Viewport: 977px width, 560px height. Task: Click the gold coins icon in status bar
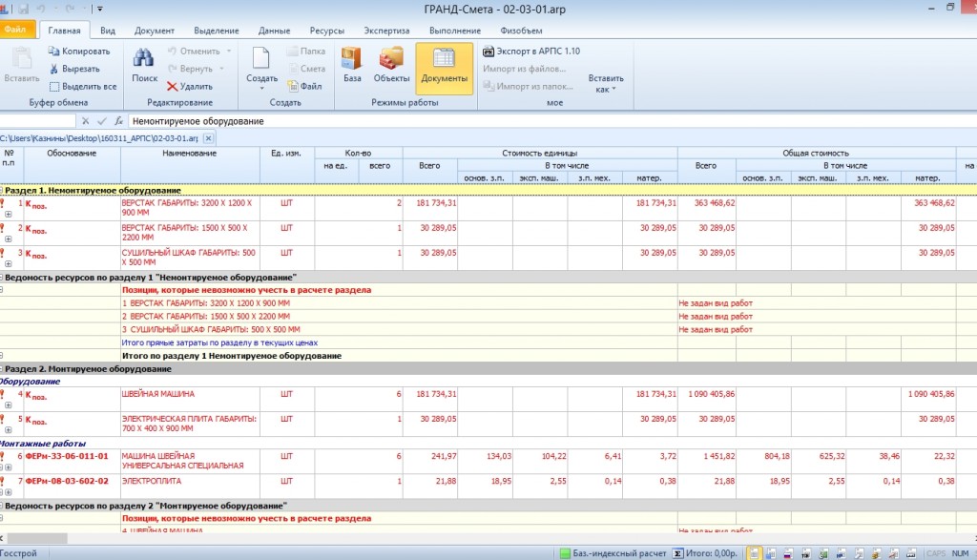(x=876, y=553)
